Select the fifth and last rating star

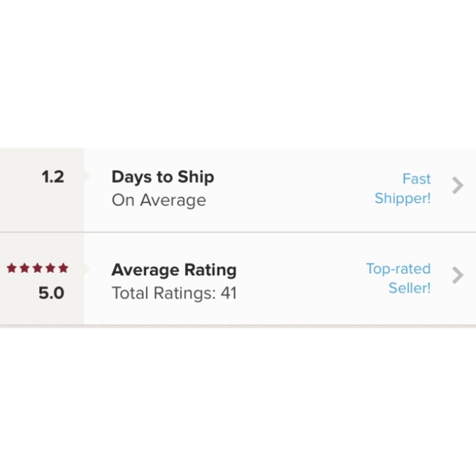click(63, 268)
